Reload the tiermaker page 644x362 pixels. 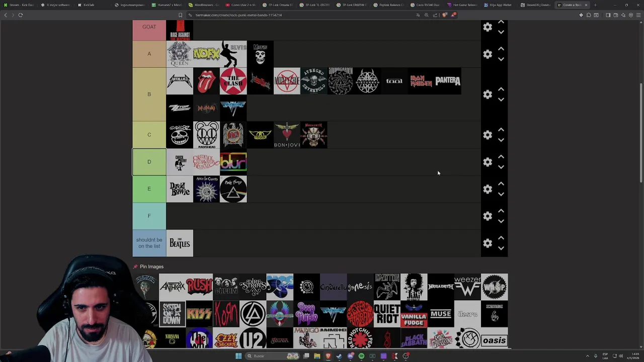(x=21, y=15)
